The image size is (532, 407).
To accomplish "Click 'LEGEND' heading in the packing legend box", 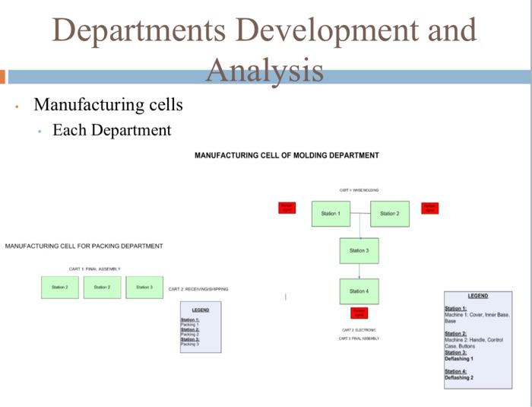I will (x=201, y=310).
